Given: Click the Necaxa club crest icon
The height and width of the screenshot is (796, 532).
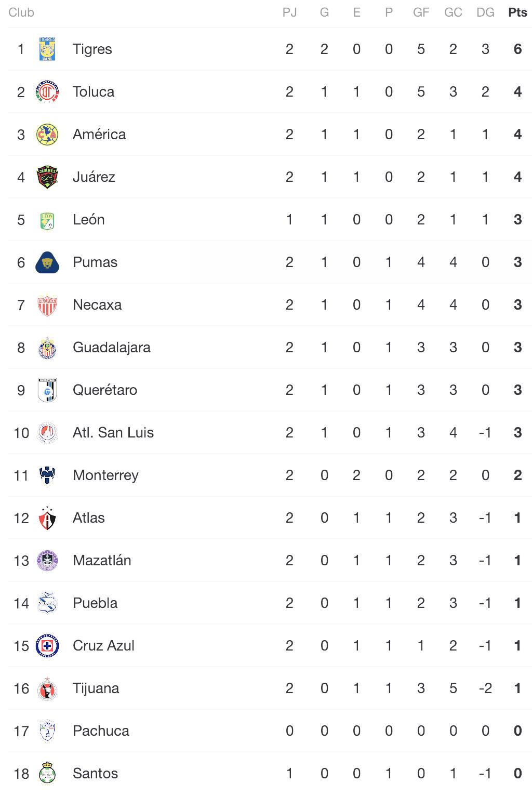Looking at the screenshot, I should coord(47,305).
